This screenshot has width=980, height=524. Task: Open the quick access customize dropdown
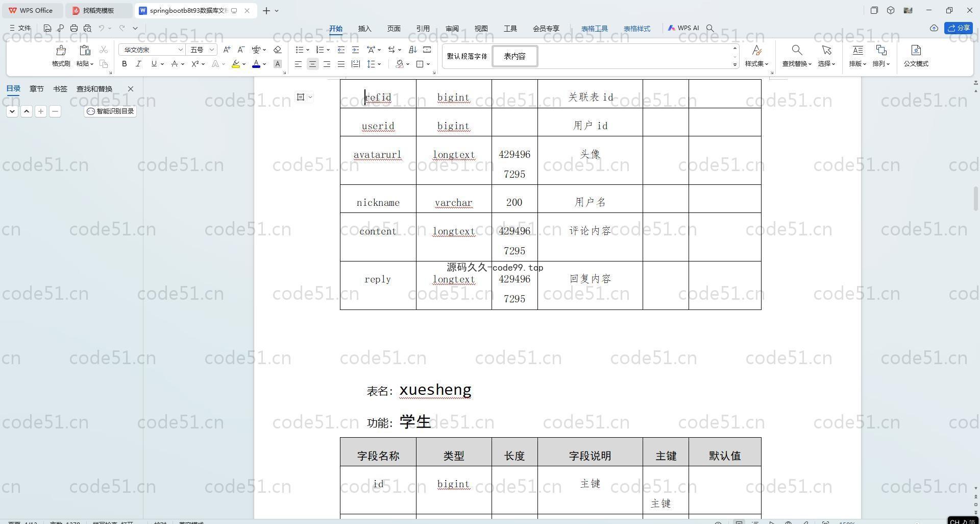click(x=135, y=28)
